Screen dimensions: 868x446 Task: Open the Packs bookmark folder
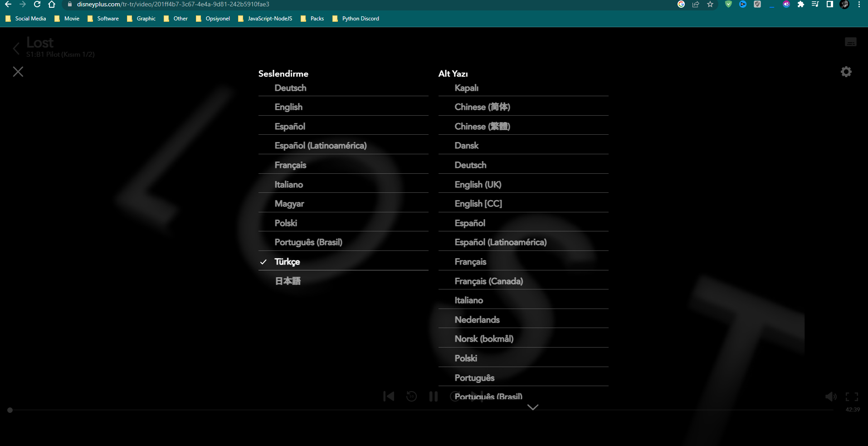pos(312,19)
